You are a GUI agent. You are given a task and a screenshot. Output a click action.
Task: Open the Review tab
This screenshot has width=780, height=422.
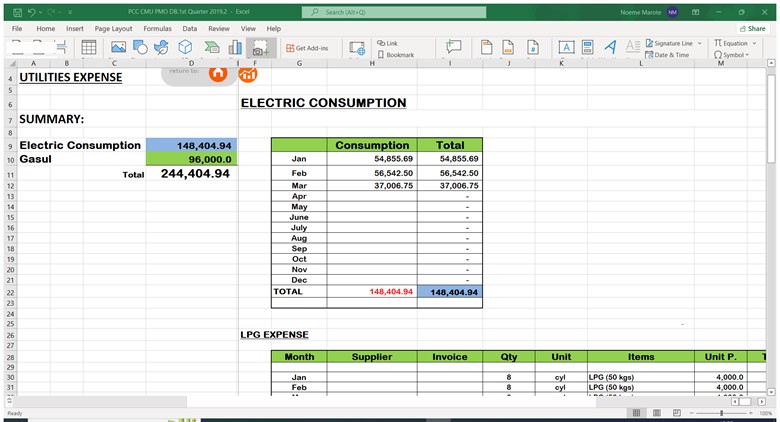[219, 28]
